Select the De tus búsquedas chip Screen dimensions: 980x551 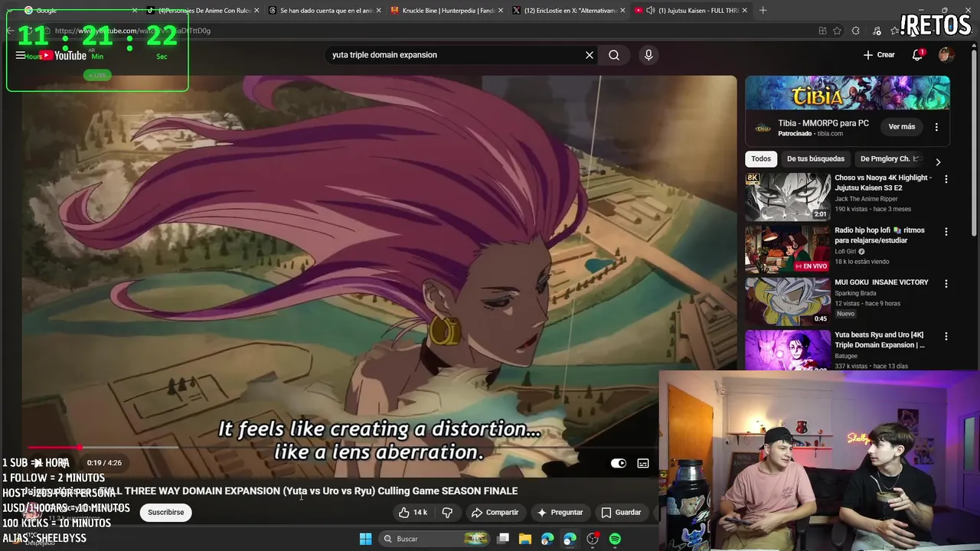coord(815,159)
